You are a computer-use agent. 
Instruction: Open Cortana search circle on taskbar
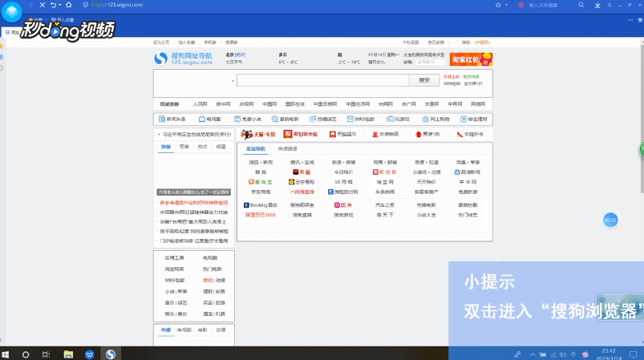26,354
